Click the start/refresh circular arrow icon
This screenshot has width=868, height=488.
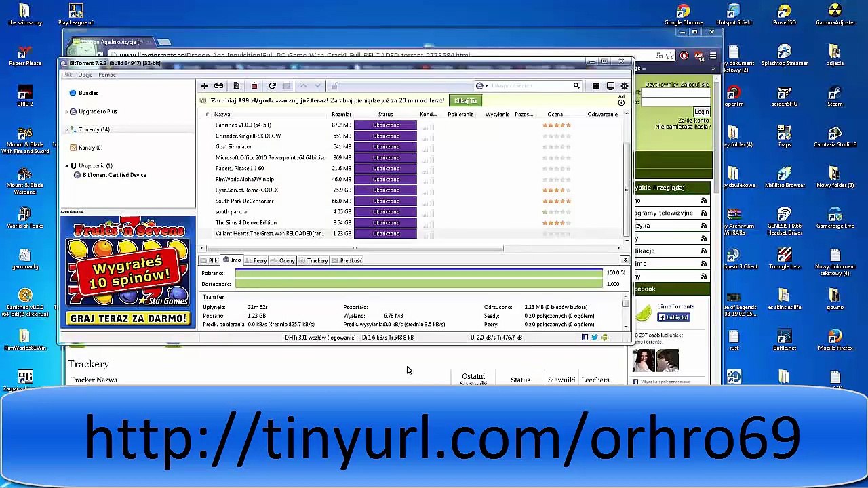point(272,86)
